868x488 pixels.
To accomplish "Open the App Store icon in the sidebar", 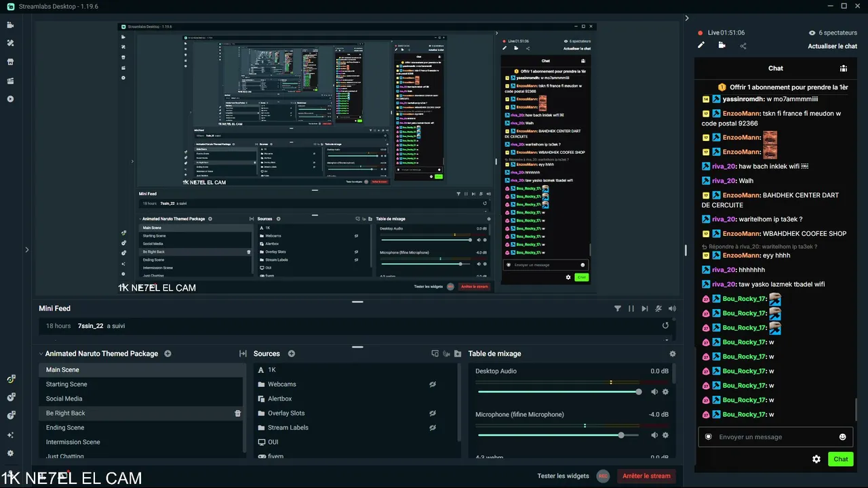I will (10, 62).
